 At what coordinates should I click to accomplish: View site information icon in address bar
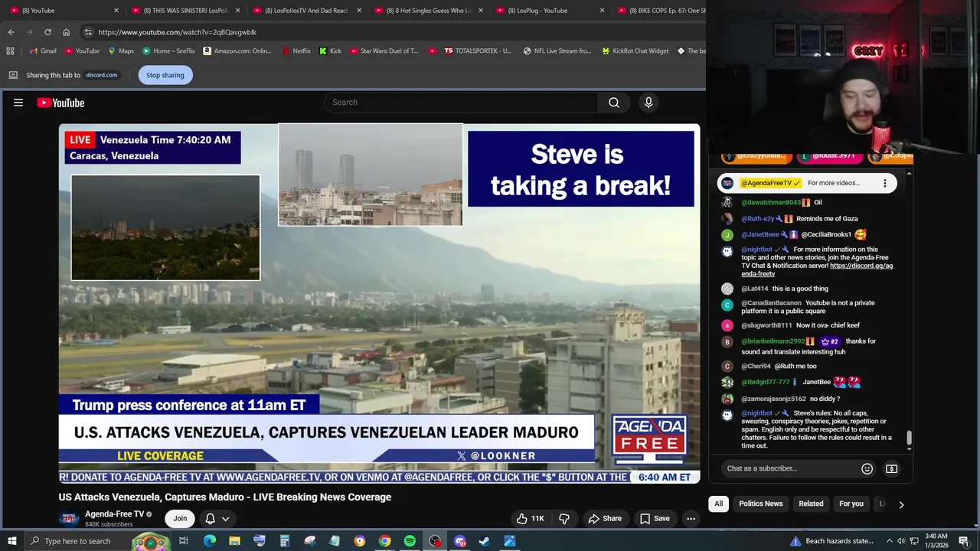[88, 32]
